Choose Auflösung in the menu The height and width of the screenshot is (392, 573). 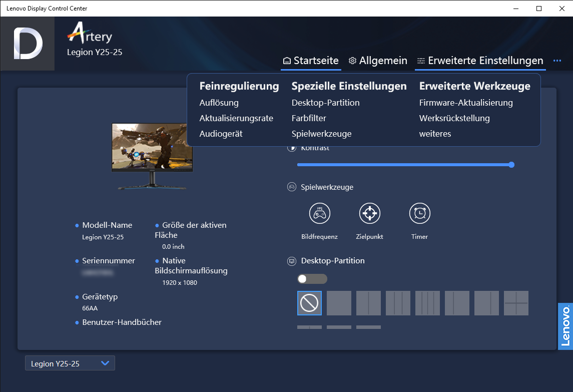(x=219, y=103)
